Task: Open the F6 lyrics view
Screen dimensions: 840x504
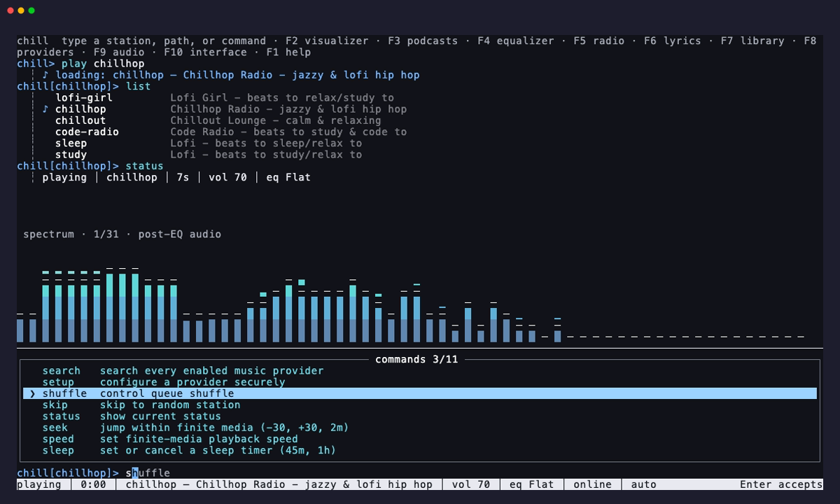Action: 672,41
